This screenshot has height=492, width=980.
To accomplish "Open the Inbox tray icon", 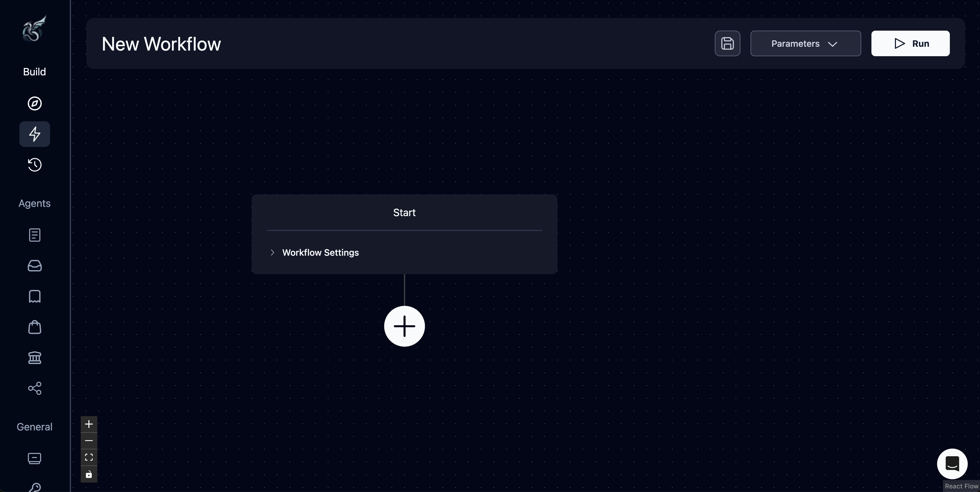I will 34,266.
